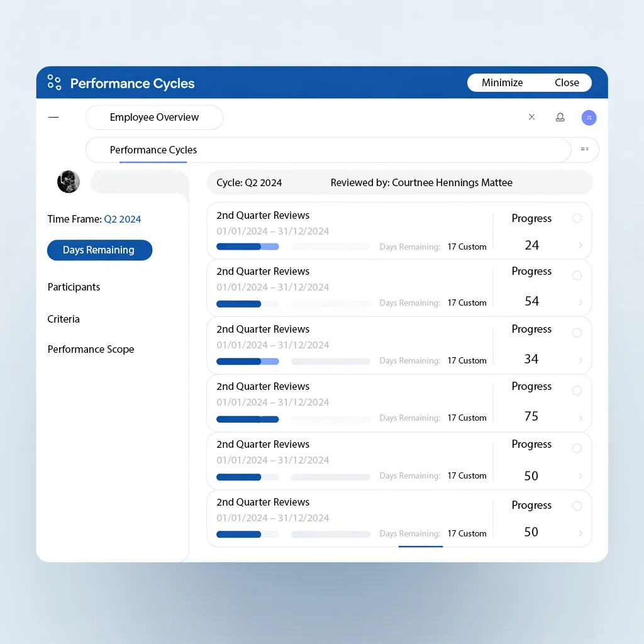Image resolution: width=644 pixels, height=644 pixels.
Task: Select radio button for review with progress 54
Action: tap(577, 275)
